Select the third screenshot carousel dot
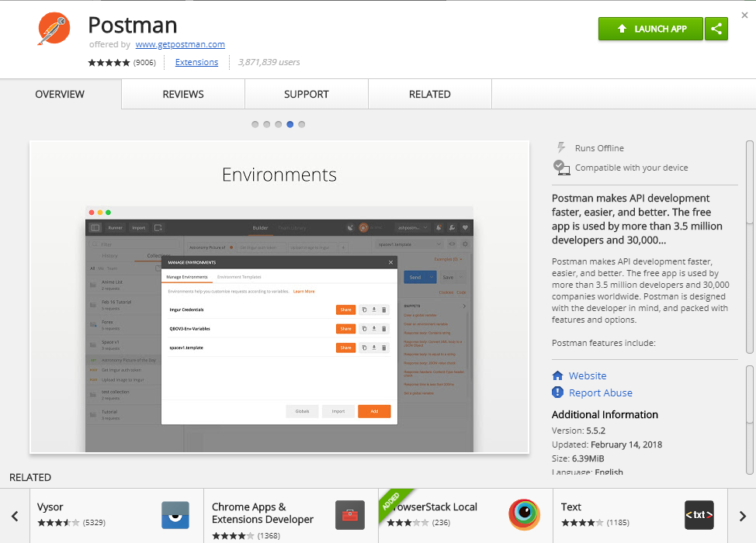 [278, 124]
